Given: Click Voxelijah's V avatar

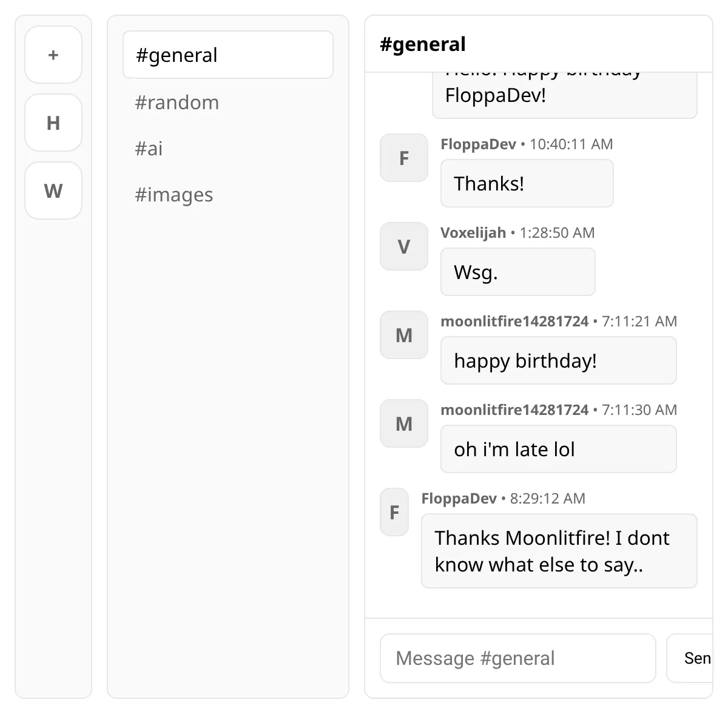Looking at the screenshot, I should [404, 246].
